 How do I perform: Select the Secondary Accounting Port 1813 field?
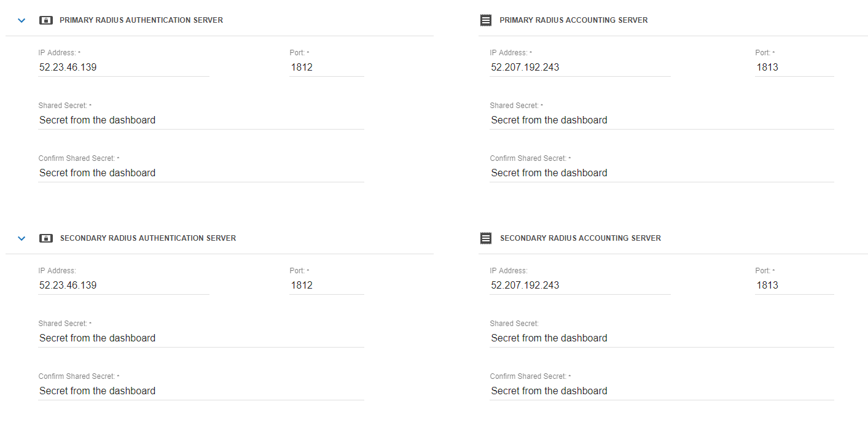(794, 286)
